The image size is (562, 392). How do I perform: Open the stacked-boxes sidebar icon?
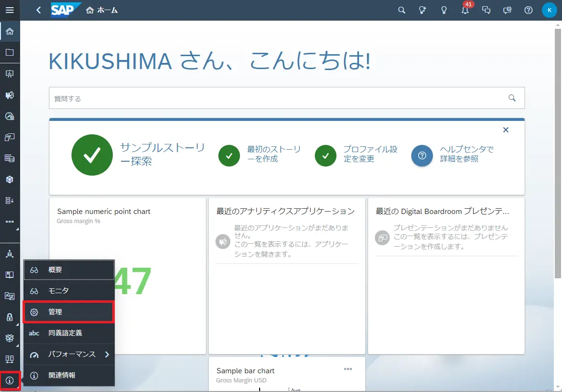coord(10,338)
